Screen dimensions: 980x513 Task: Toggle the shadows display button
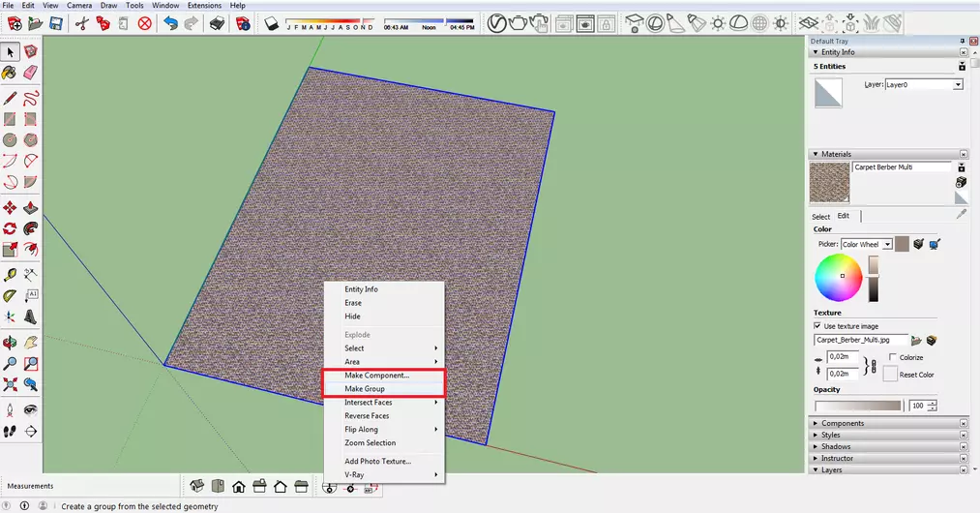coord(271,24)
